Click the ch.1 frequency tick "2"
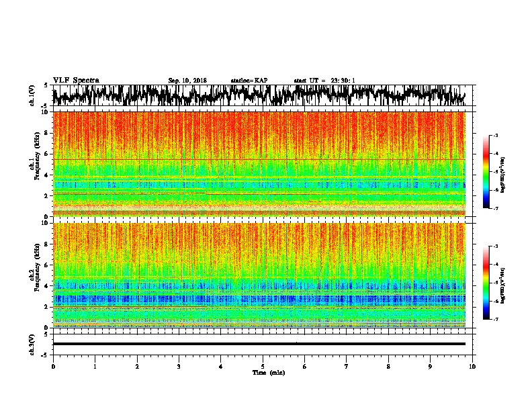 47,195
